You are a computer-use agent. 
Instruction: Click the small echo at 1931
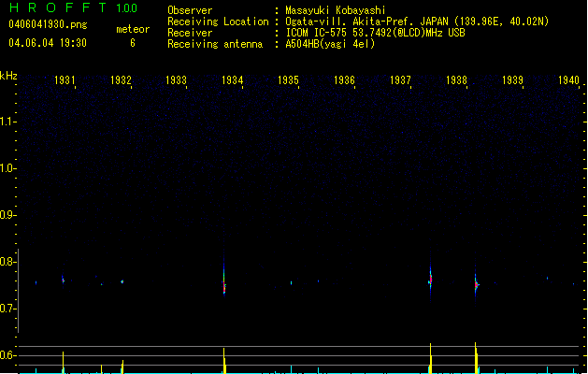pos(63,280)
